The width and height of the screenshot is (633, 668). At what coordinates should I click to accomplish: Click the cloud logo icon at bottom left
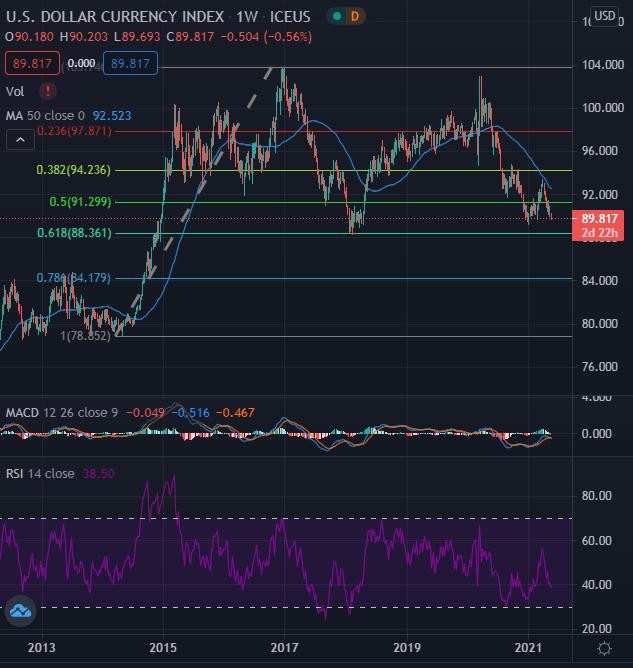pyautogui.click(x=20, y=611)
